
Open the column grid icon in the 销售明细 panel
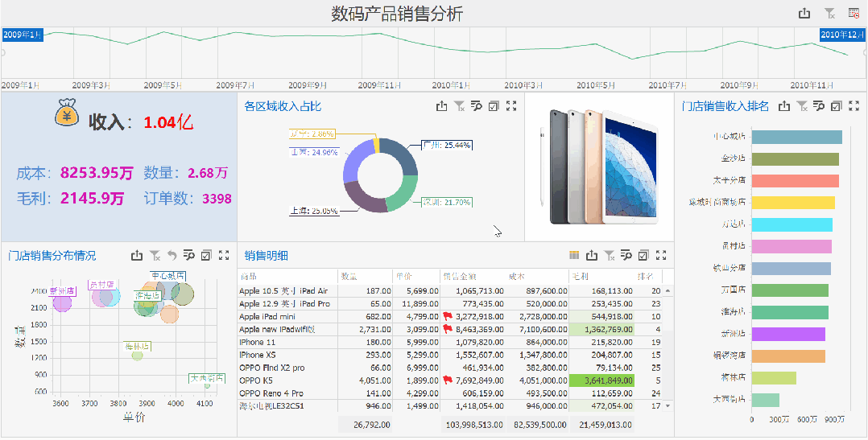574,256
